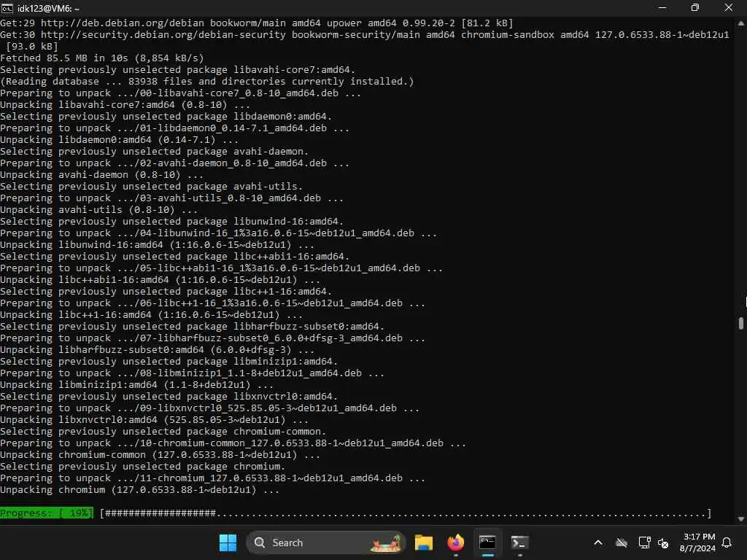This screenshot has width=747, height=560.
Task: Click the terminal scrollbar down arrow
Action: click(741, 519)
